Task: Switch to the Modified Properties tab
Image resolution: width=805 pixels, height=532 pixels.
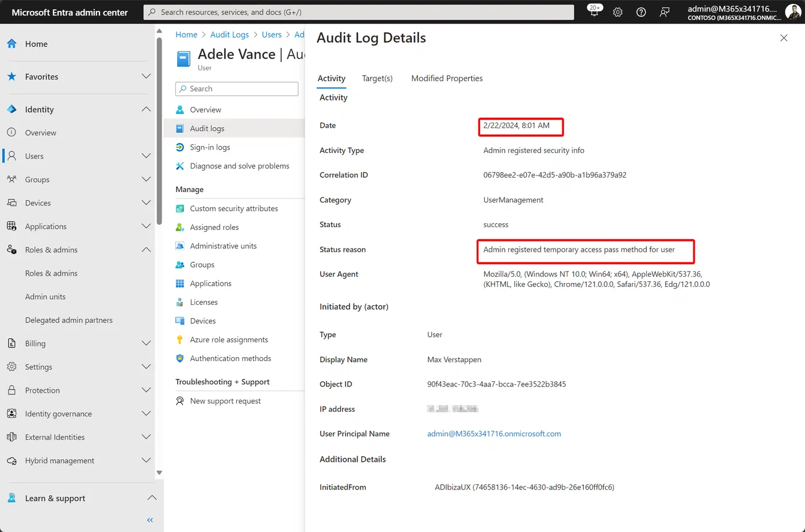Action: (x=447, y=78)
